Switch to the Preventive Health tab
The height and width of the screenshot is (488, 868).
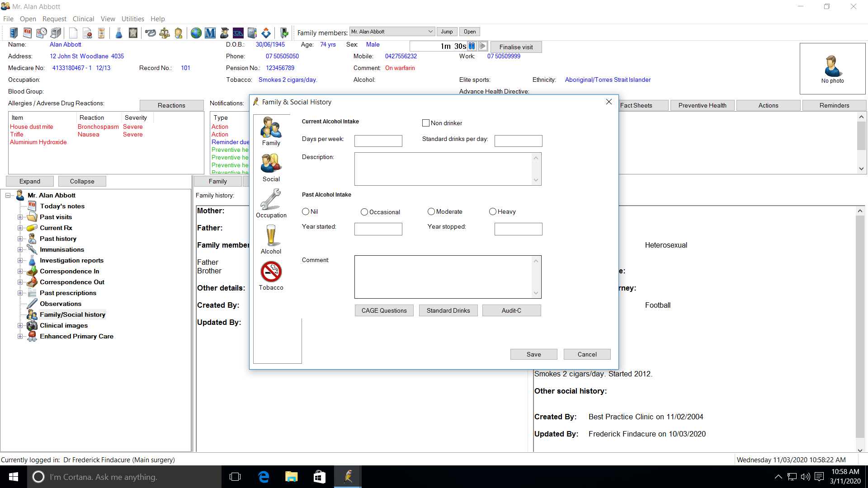coord(702,105)
